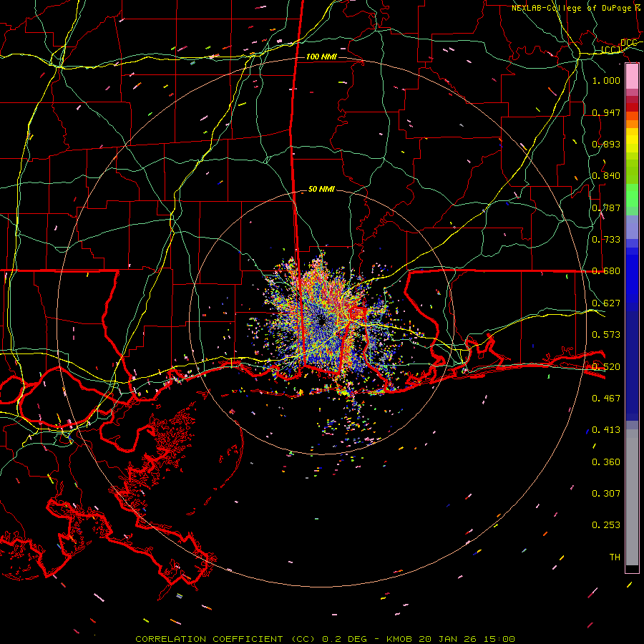Click the 0.573 legend value

[606, 334]
